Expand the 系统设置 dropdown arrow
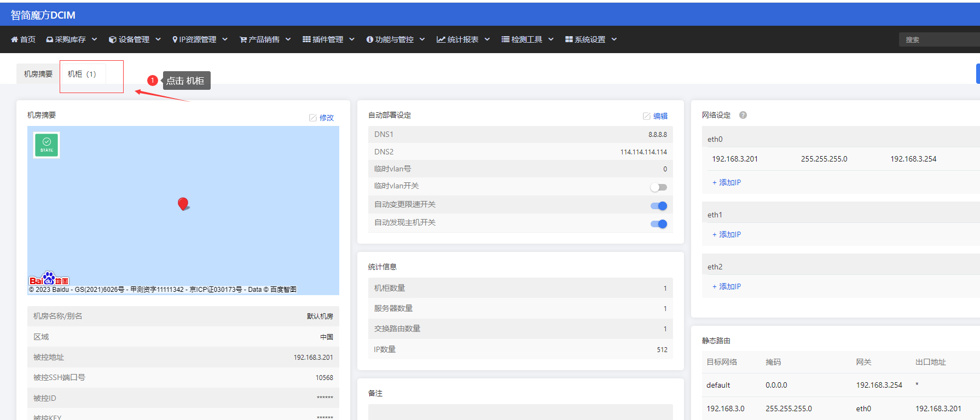The image size is (980, 420). point(614,39)
